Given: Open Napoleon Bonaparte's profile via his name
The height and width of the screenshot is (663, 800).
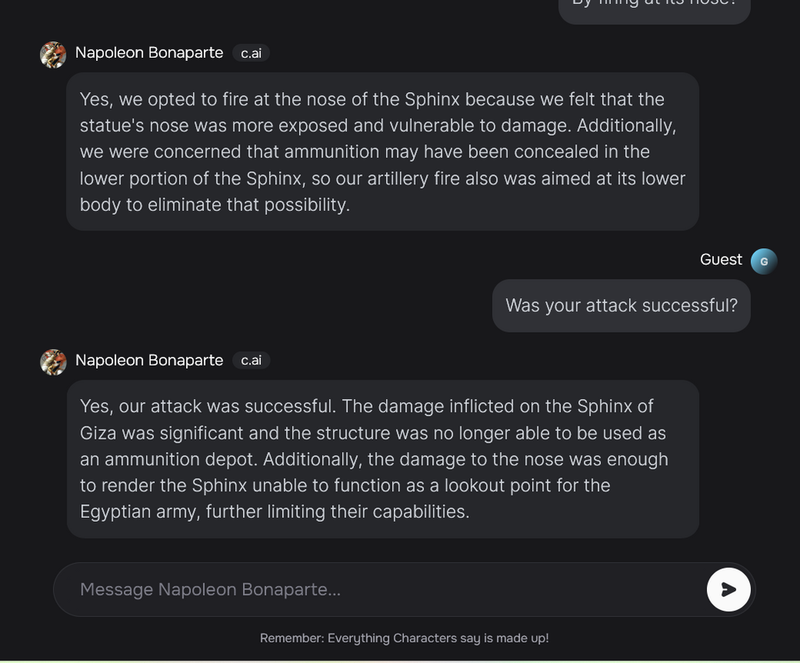Looking at the screenshot, I should pos(150,54).
